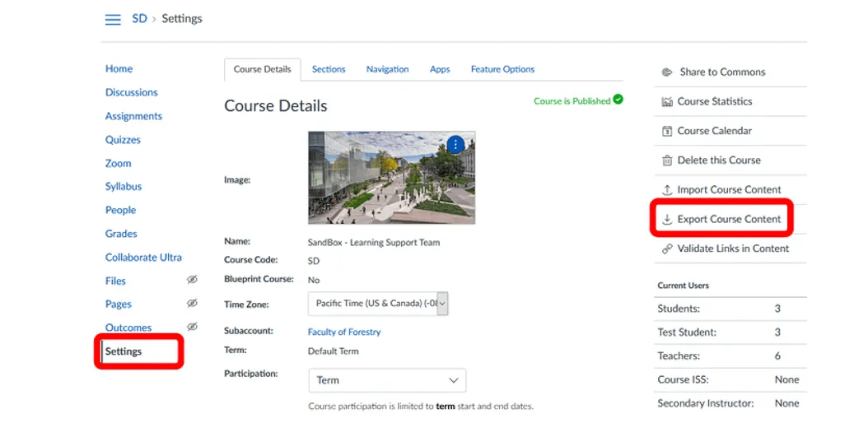The width and height of the screenshot is (868, 423).
Task: Open the Participation Term dropdown
Action: [x=387, y=380]
